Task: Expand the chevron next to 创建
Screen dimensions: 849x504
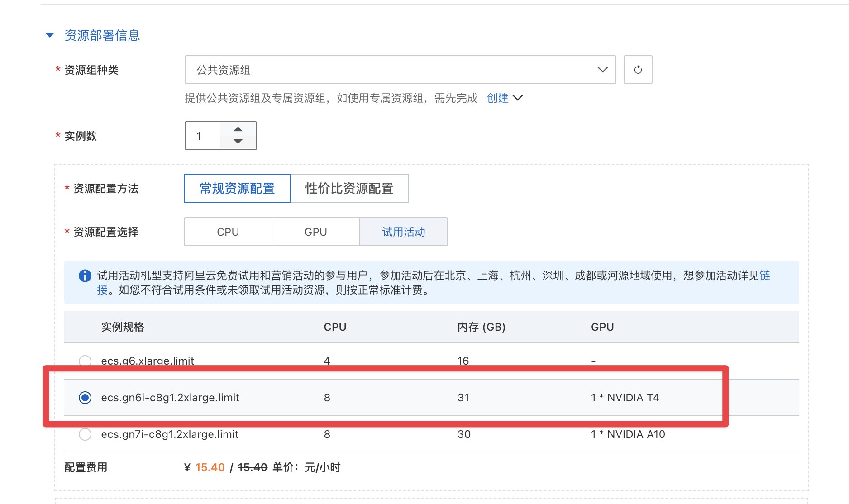Action: 518,98
